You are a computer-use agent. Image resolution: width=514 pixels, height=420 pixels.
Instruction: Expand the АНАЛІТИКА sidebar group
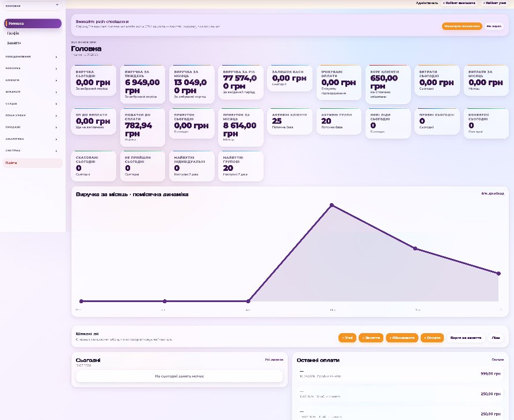(32, 139)
